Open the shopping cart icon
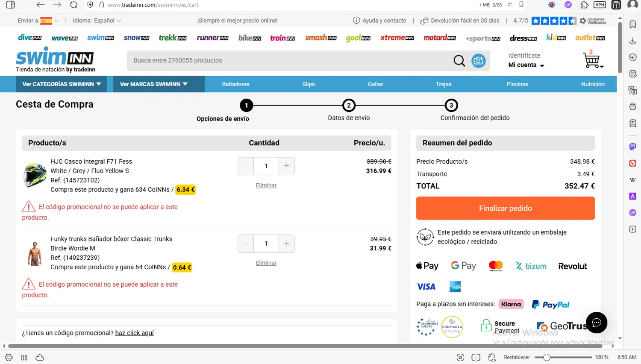The height and width of the screenshot is (364, 641). coord(592,60)
